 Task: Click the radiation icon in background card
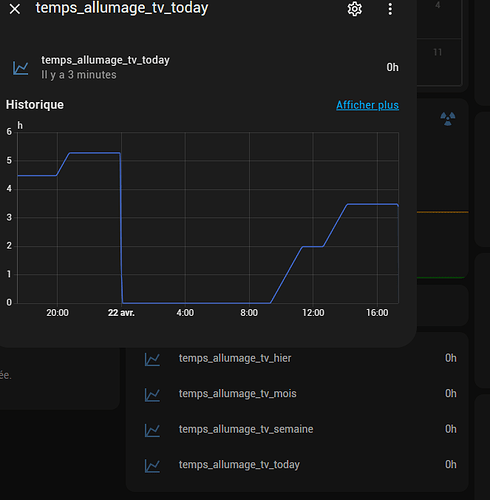448,119
